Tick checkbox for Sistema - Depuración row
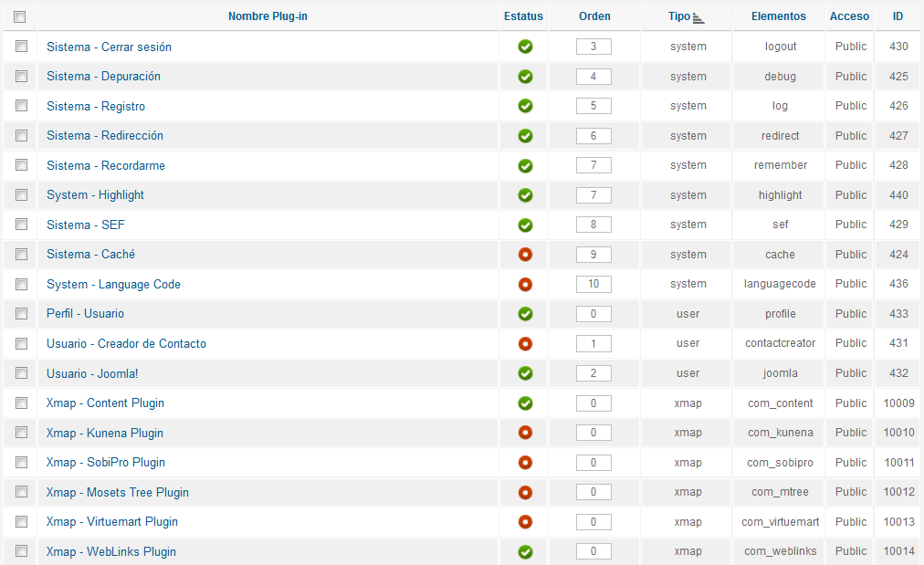The height and width of the screenshot is (565, 924). click(x=21, y=76)
